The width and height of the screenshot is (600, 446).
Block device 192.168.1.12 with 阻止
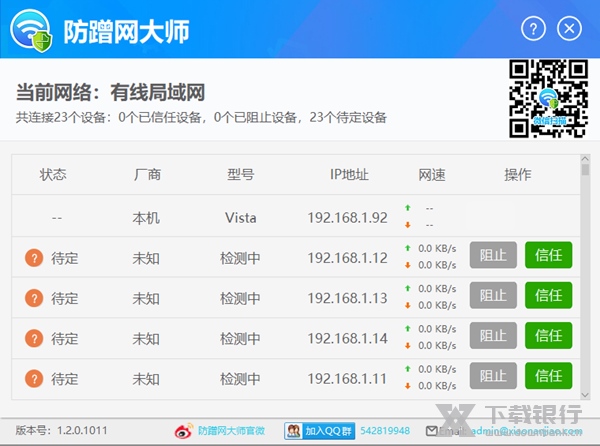pyautogui.click(x=493, y=255)
